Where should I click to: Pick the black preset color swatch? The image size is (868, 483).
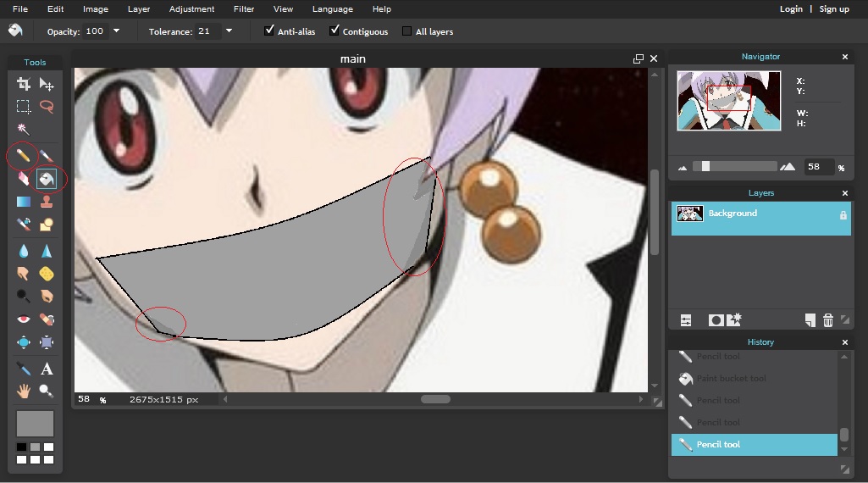pyautogui.click(x=21, y=447)
